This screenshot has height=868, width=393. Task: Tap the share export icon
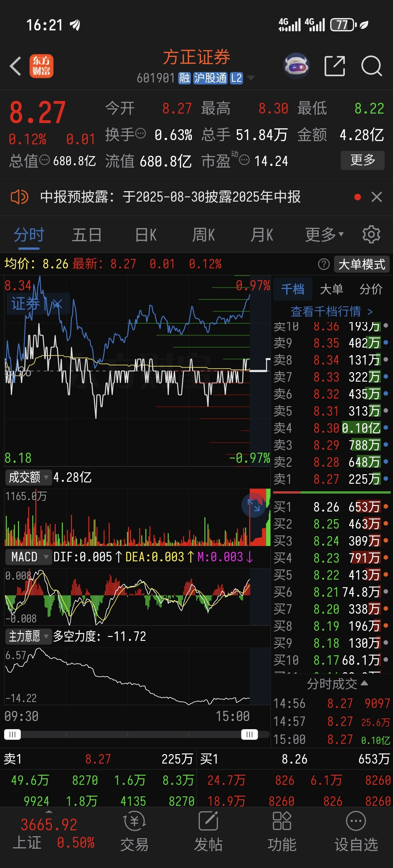[x=334, y=66]
